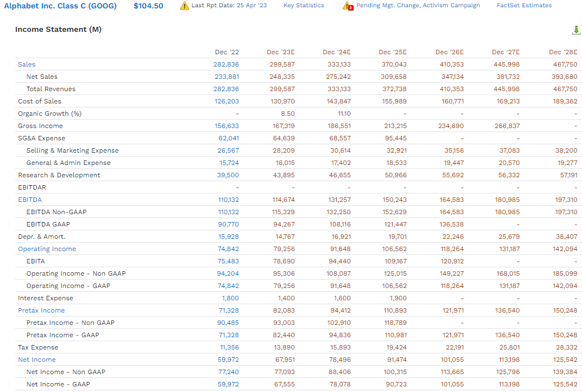
Task: Open the EBITDA row label link
Action: click(x=30, y=200)
